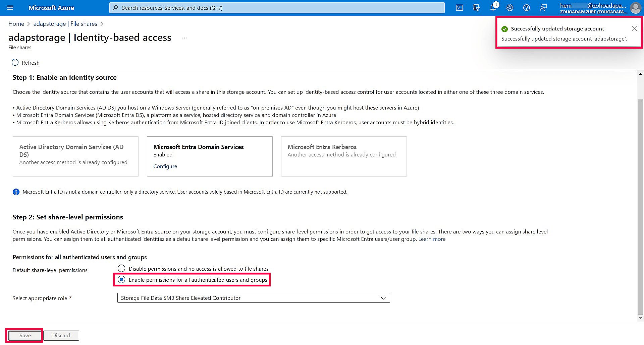Open adapstorage File shares breadcrumb link
Viewport: 644px width, 345px height.
[65, 23]
